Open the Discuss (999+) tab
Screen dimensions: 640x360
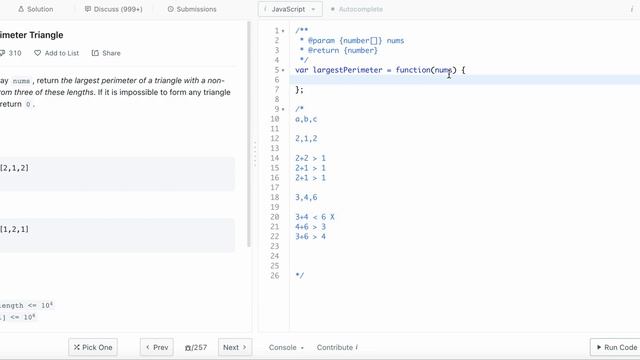(113, 9)
